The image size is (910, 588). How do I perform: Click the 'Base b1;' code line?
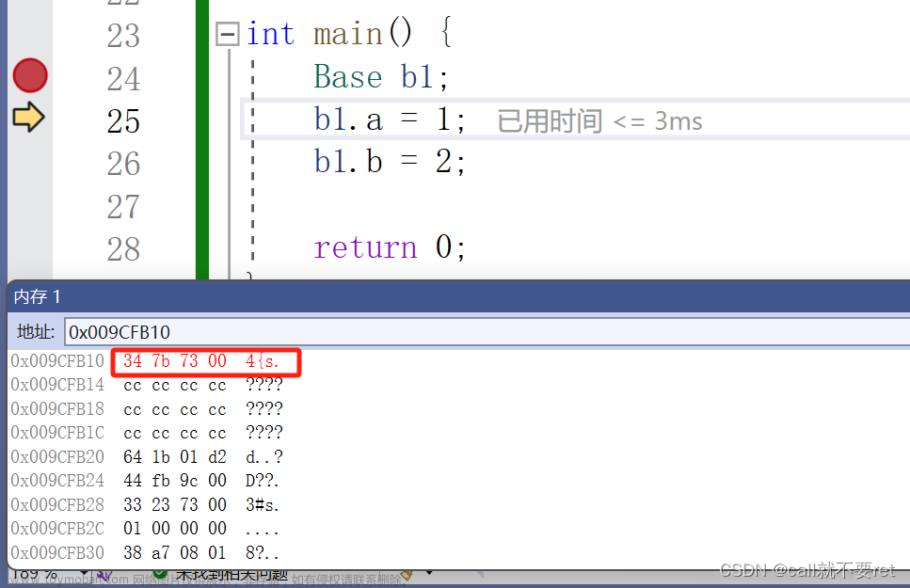381,76
